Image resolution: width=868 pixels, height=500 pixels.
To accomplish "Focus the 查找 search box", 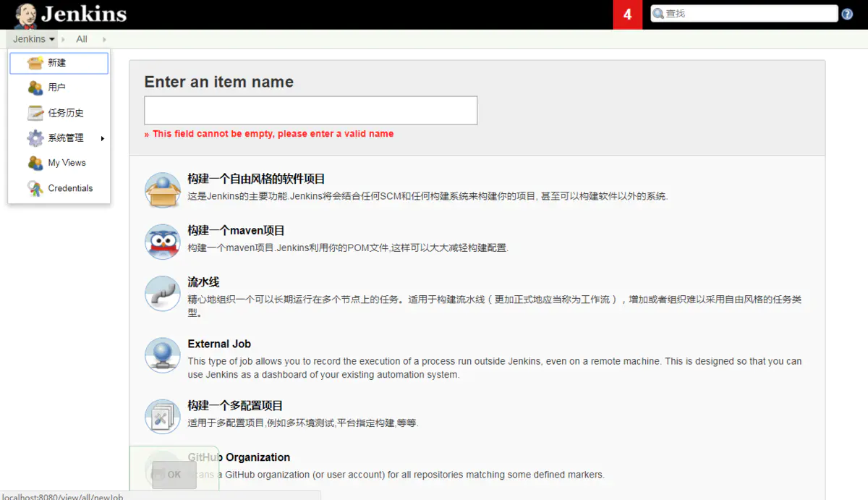I will (744, 14).
